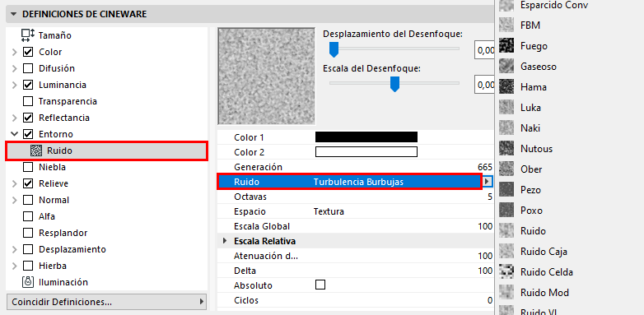The image size is (644, 315).
Task: Pick the Ruido Celda swatch icon
Action: (506, 271)
